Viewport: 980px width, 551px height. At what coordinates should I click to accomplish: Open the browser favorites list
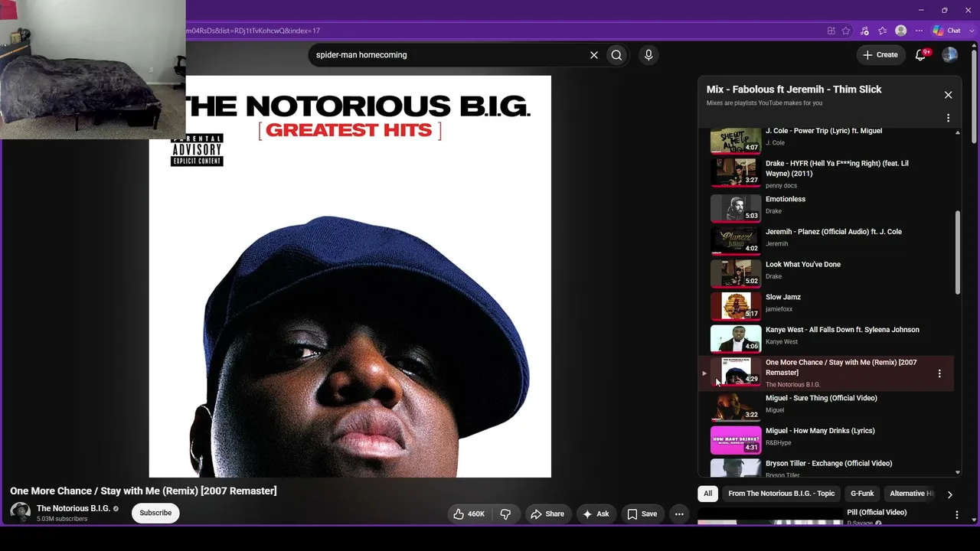point(883,31)
